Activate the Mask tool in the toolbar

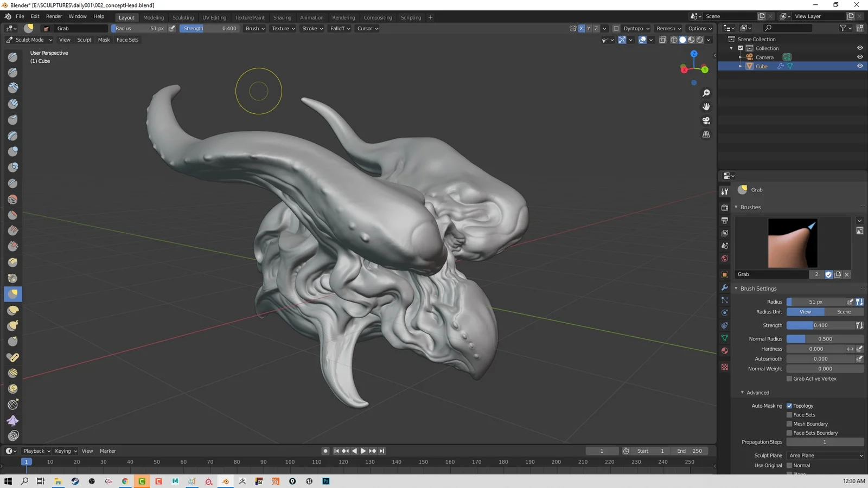[x=104, y=40]
